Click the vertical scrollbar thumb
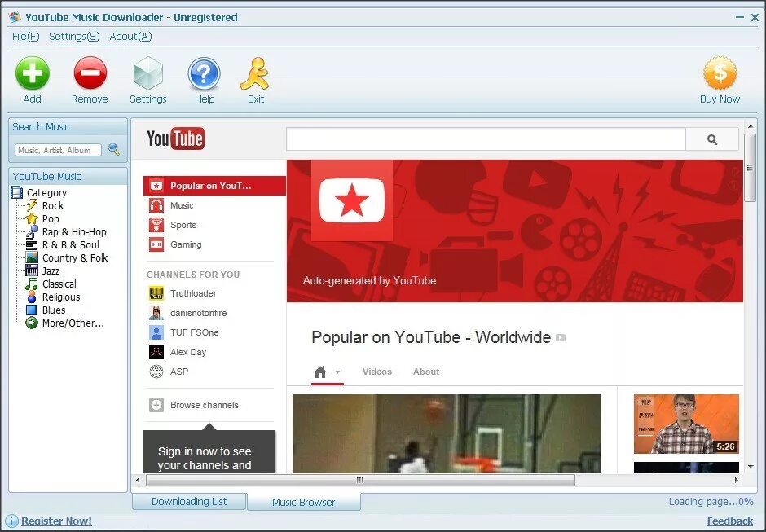 pyautogui.click(x=750, y=168)
